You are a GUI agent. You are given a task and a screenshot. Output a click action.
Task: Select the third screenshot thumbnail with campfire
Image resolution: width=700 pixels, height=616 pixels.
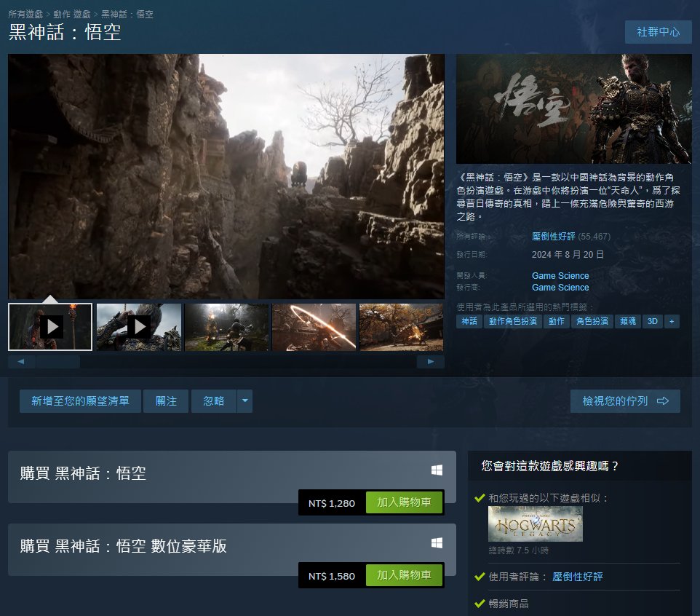(x=227, y=327)
